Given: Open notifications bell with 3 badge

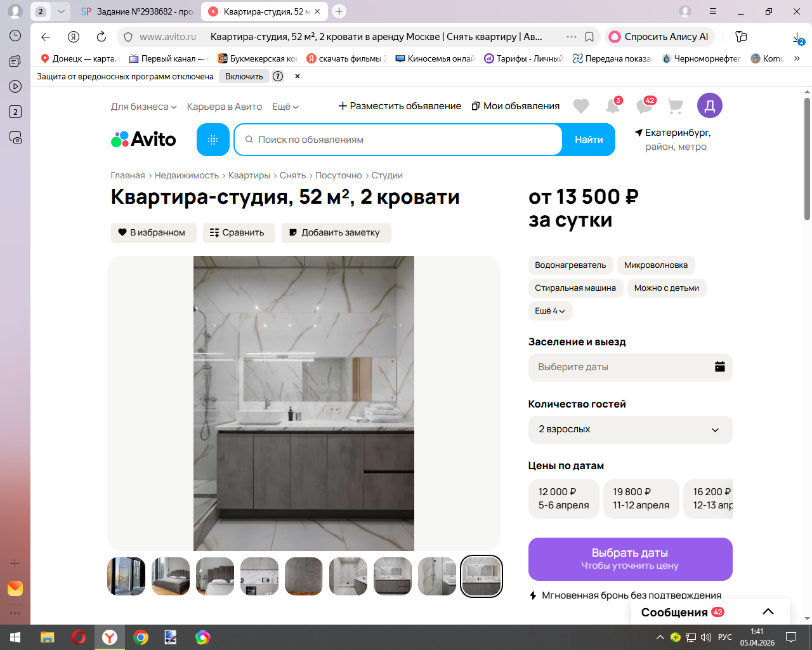Looking at the screenshot, I should [613, 105].
